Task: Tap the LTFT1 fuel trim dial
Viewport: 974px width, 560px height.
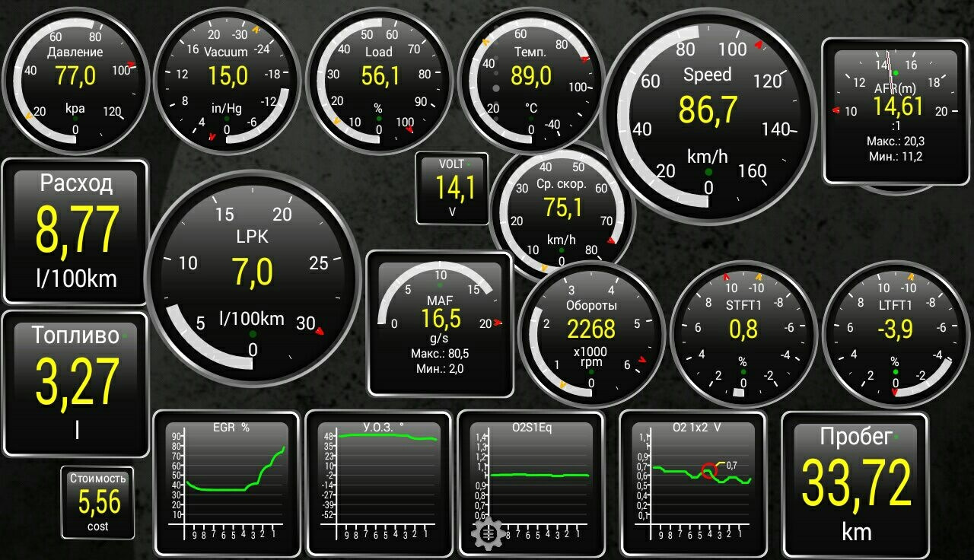Action: [895, 333]
